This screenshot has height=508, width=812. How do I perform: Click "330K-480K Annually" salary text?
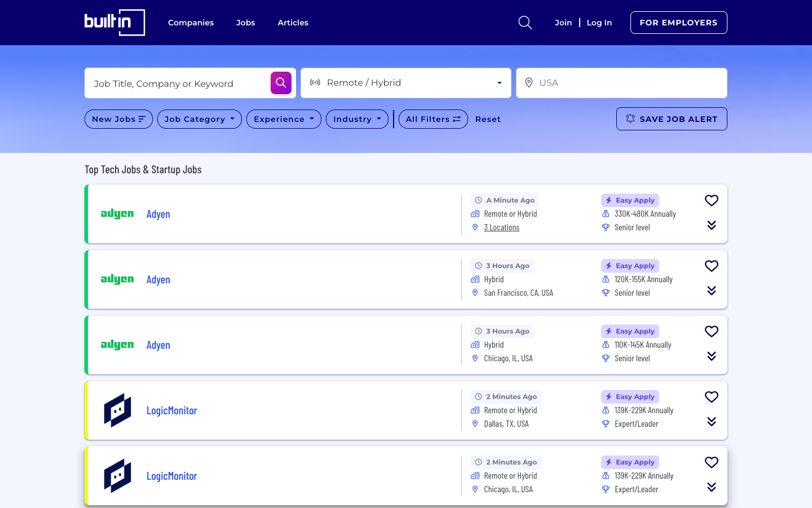point(645,214)
